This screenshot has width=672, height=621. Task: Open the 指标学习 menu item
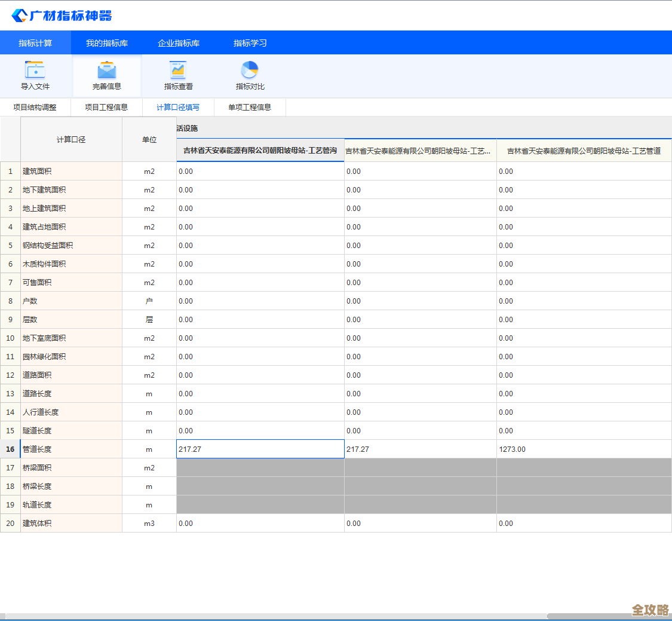point(248,42)
